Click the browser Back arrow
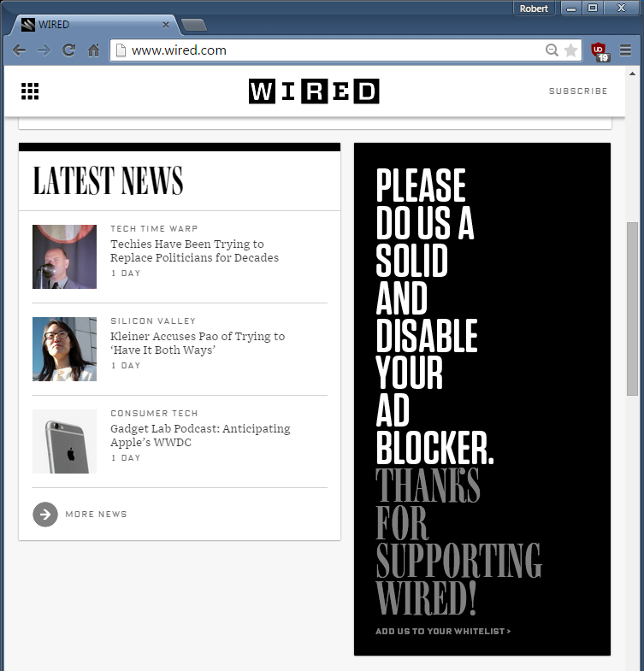This screenshot has width=644, height=671. (x=20, y=50)
